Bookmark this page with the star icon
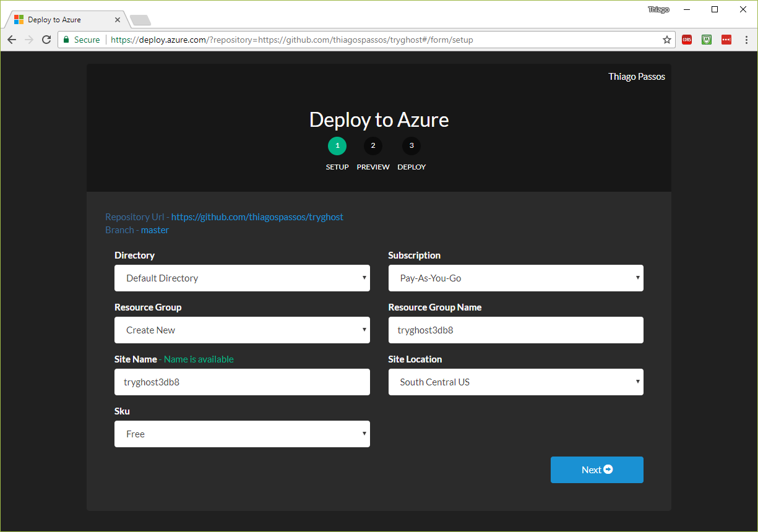 (x=667, y=40)
